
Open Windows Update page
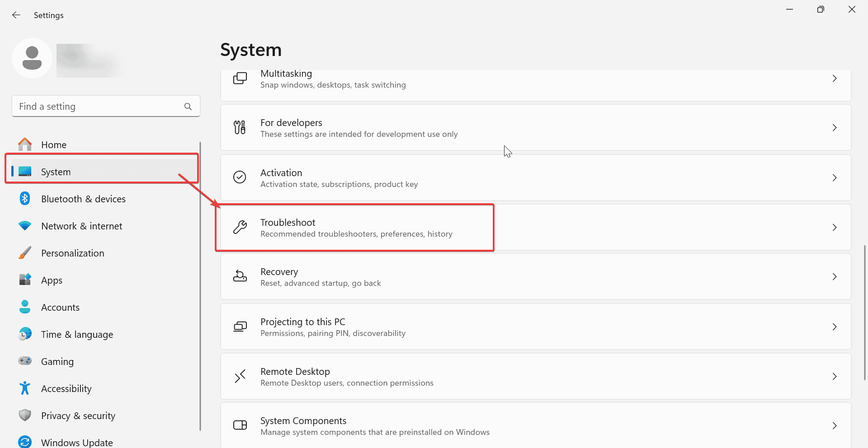(x=77, y=442)
